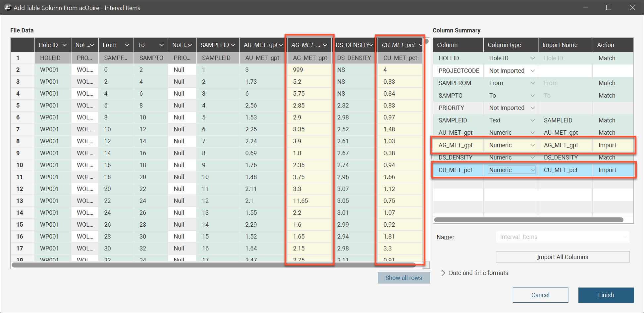The height and width of the screenshot is (313, 644).
Task: Open the CU_MET_pct column type Numeric combo
Action: click(511, 170)
